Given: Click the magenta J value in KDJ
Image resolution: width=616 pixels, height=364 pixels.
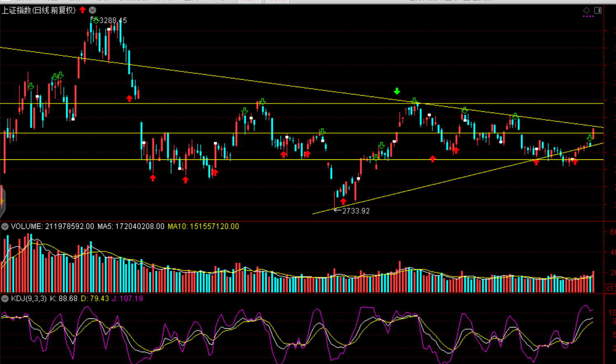Looking at the screenshot, I should coord(127,299).
